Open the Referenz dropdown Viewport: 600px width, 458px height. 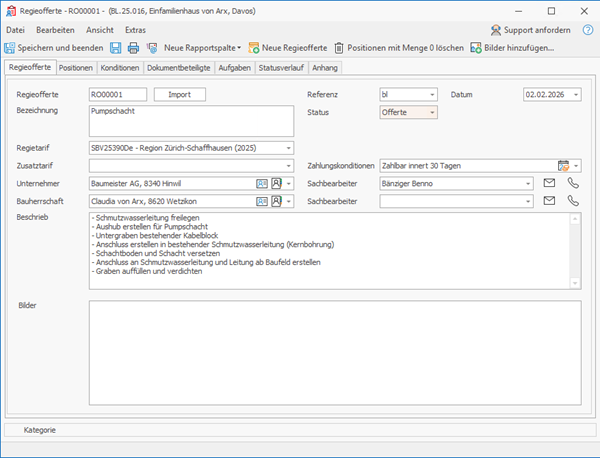pyautogui.click(x=432, y=95)
